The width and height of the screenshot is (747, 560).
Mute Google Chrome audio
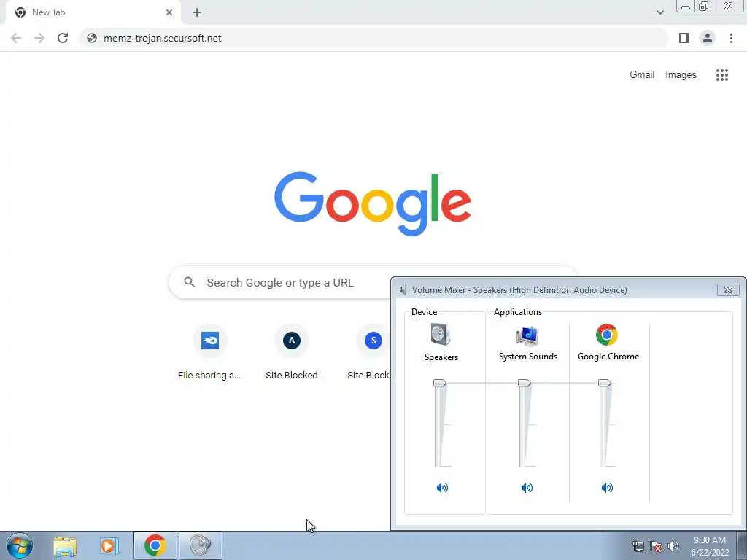607,488
